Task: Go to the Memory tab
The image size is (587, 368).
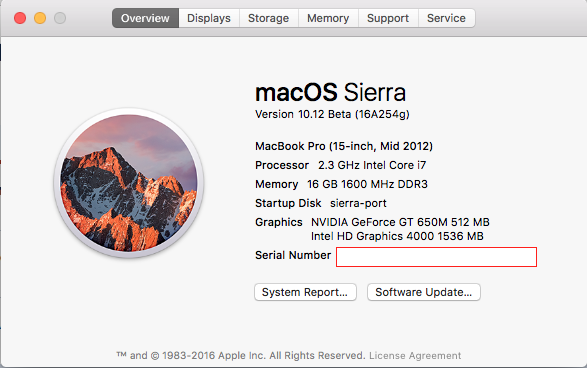Action: [328, 18]
